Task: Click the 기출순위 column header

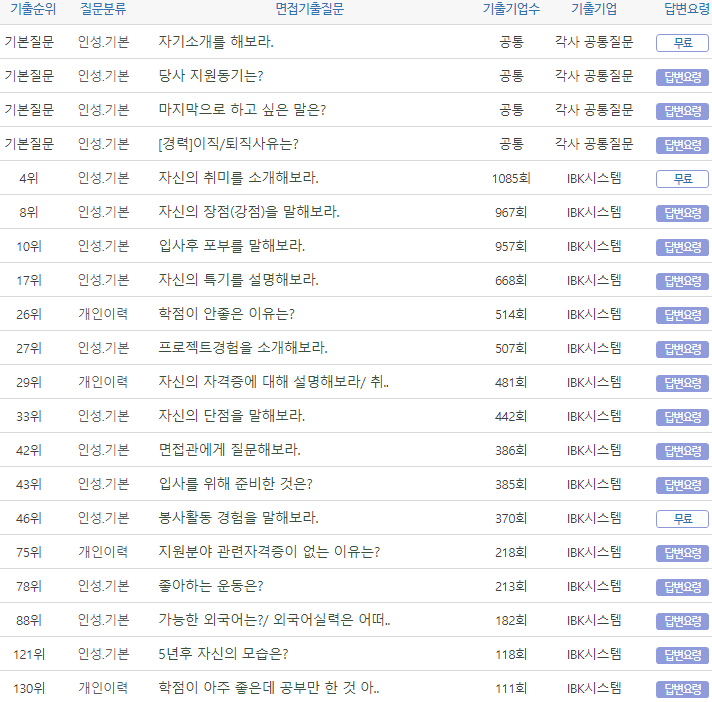Action: [x=29, y=9]
